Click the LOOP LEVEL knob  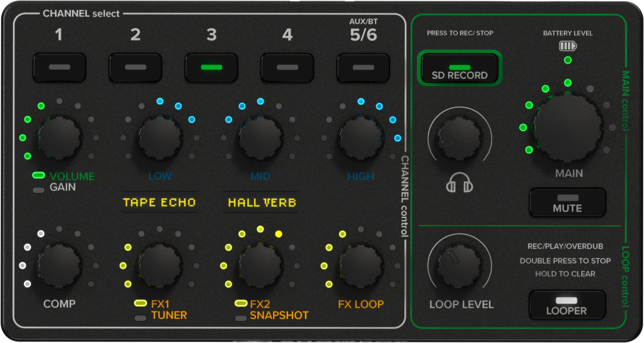coord(460,266)
